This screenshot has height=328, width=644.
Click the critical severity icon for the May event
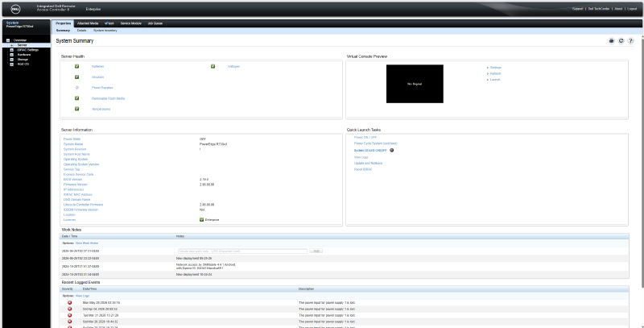coord(70,302)
